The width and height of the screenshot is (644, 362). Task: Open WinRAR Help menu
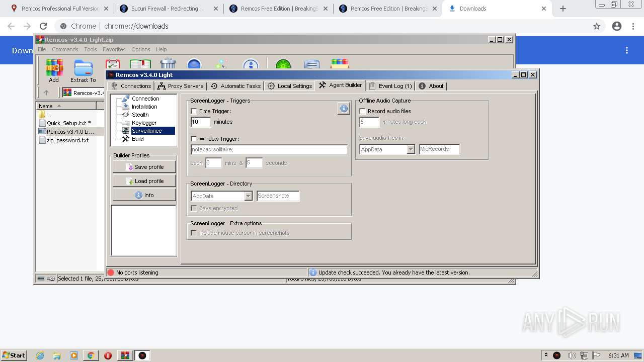click(161, 49)
